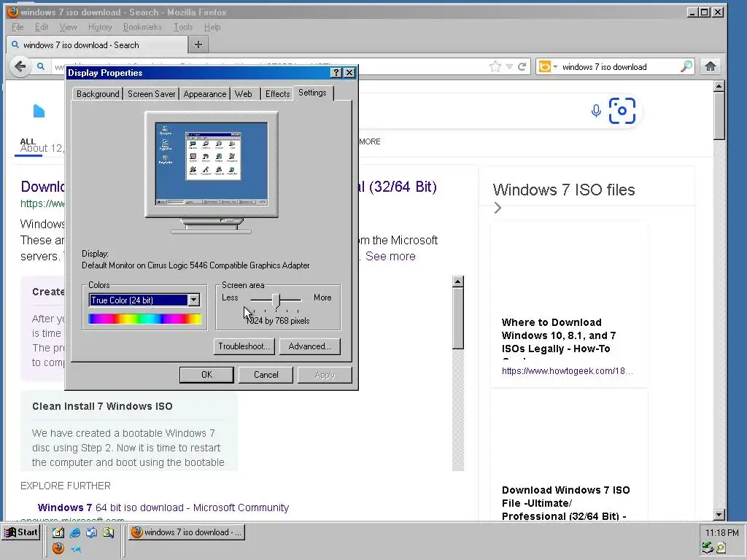Click the Advanced button
This screenshot has height=560, width=747.
[x=309, y=346]
